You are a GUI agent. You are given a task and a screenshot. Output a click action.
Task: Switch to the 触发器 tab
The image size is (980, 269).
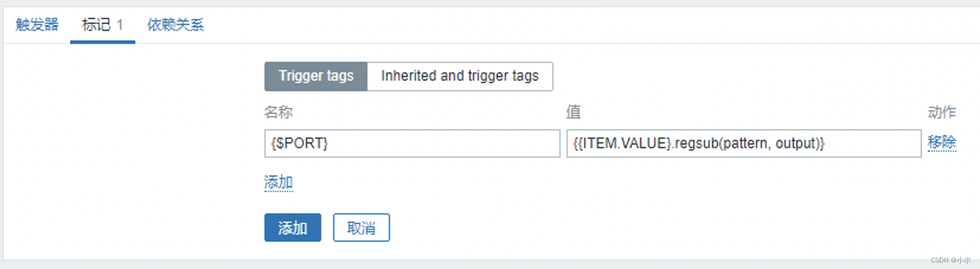click(37, 25)
